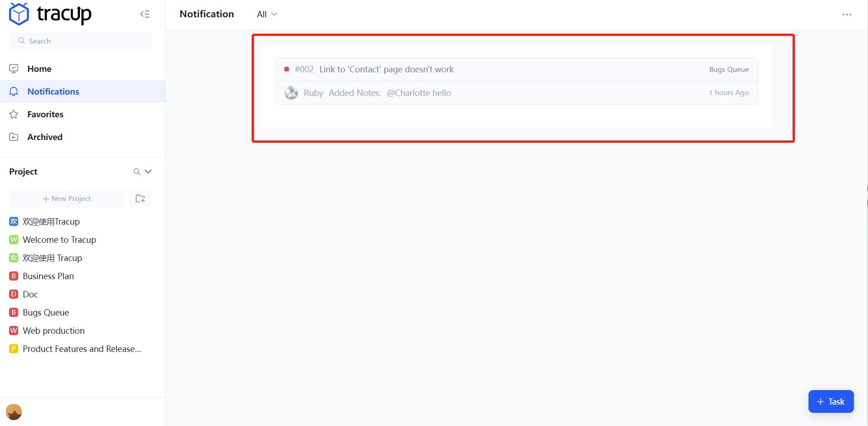
Task: Collapse the Project section chevron
Action: pos(149,172)
